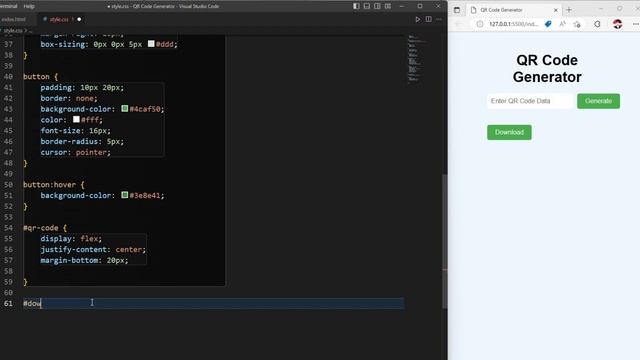Open the Terminal menu
Viewport: 640px width, 360px height.
(9, 6)
